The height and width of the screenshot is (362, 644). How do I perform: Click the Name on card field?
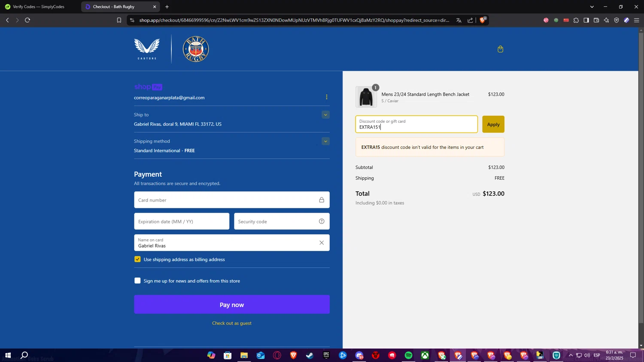tap(232, 243)
